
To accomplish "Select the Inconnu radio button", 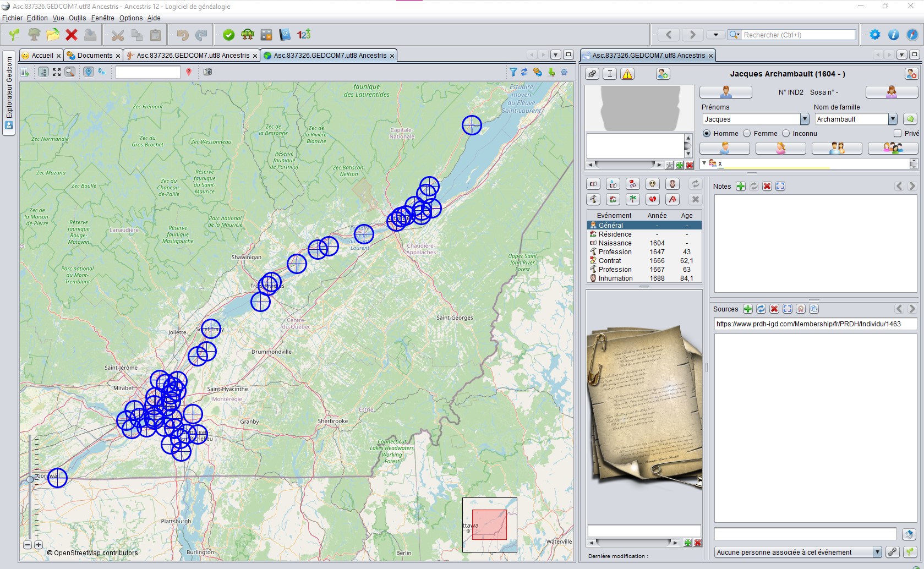I will (786, 134).
